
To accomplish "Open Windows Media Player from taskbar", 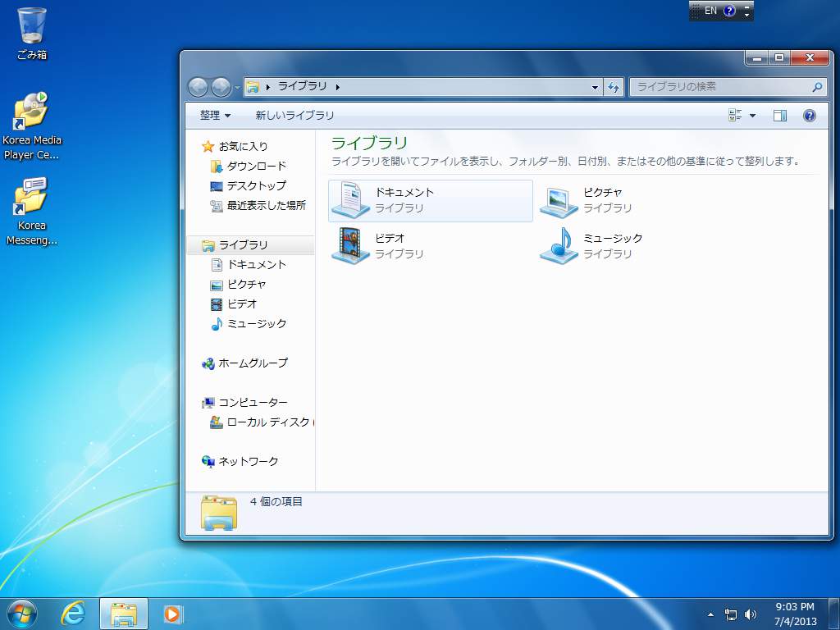I will 172,613.
